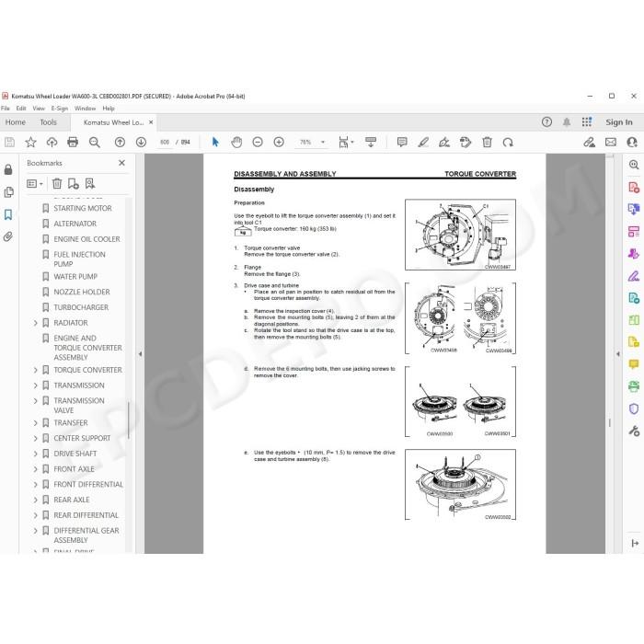Click the share link icon
The width and height of the screenshot is (644, 644).
point(590,142)
